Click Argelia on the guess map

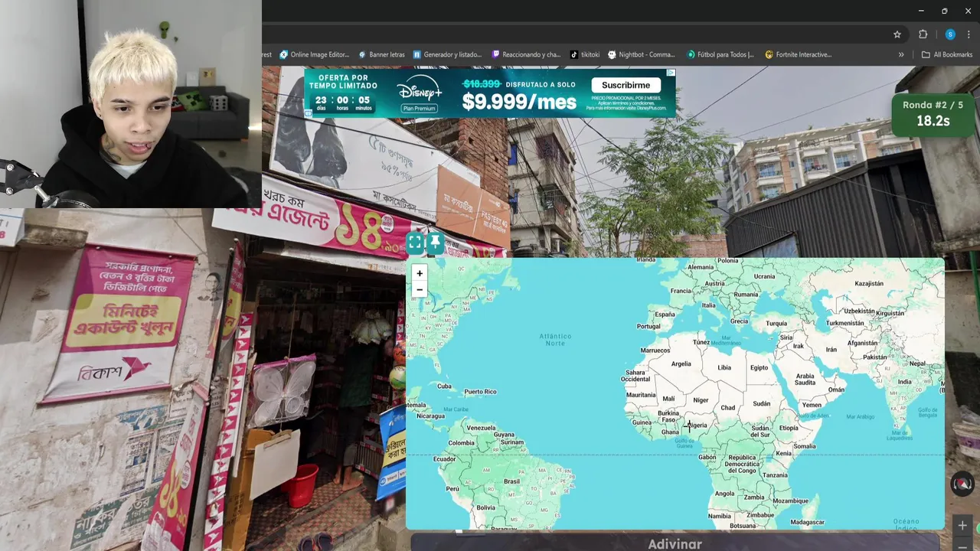[681, 364]
